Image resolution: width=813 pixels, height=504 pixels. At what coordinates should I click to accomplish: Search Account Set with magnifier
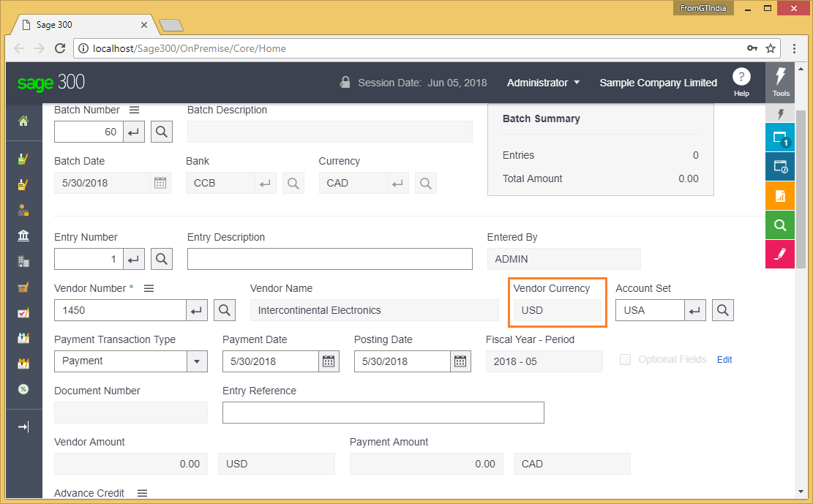tap(723, 310)
